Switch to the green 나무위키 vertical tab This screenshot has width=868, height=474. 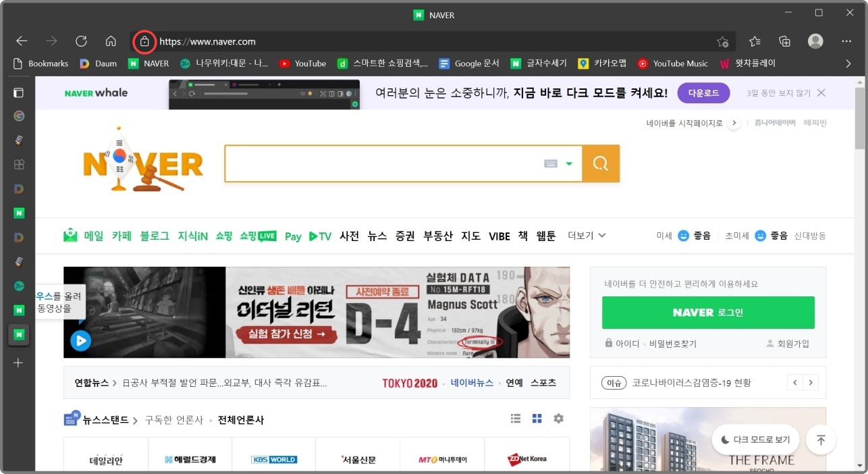click(x=19, y=286)
